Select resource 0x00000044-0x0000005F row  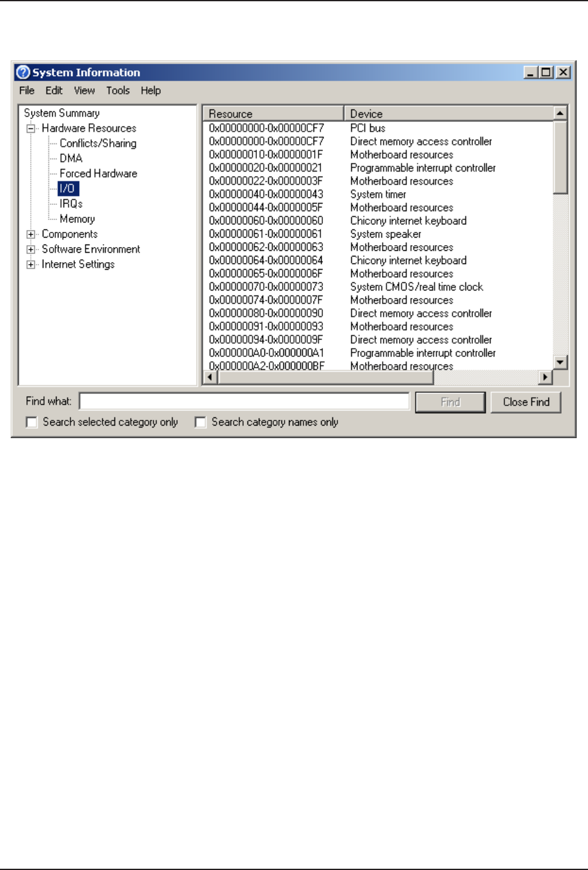tap(378, 207)
